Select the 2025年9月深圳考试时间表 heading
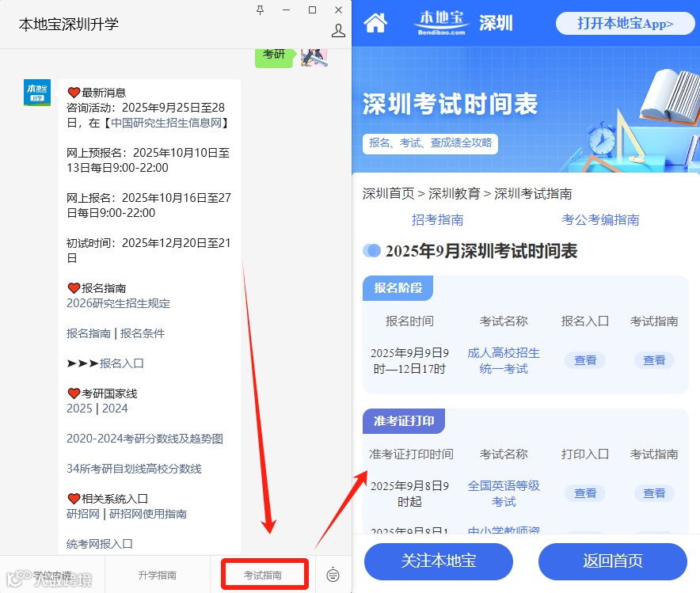The height and width of the screenshot is (593, 700). tap(481, 251)
